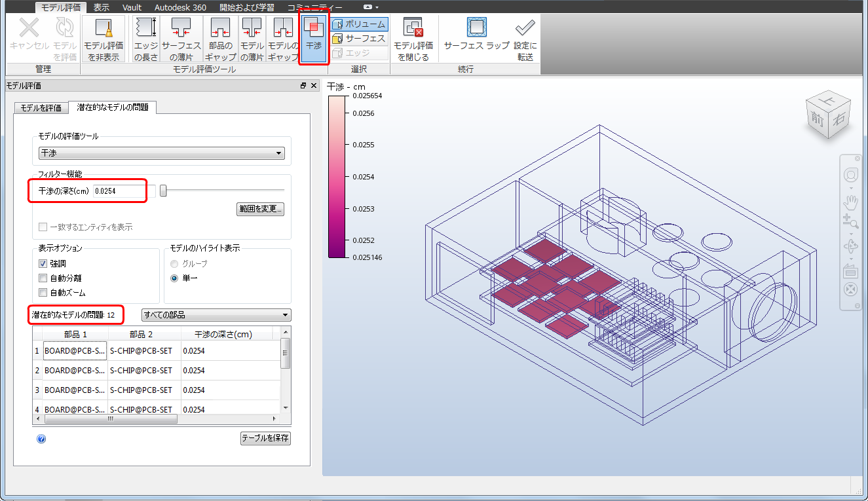This screenshot has height=501, width=868.
Task: Close the モデル評価 docked panel
Action: (x=314, y=86)
